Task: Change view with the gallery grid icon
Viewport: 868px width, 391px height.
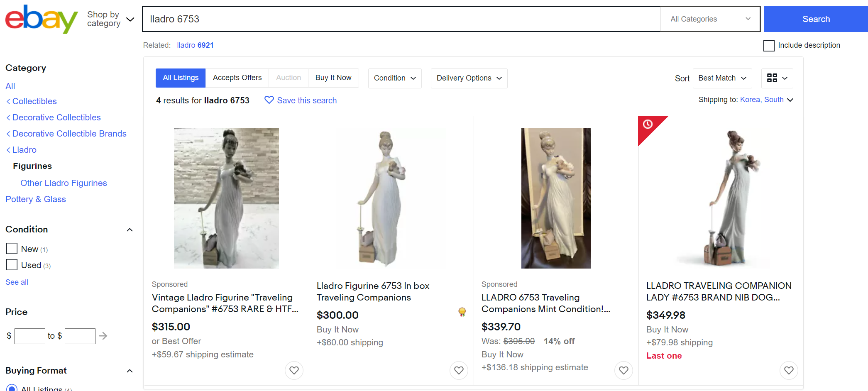Action: (777, 78)
